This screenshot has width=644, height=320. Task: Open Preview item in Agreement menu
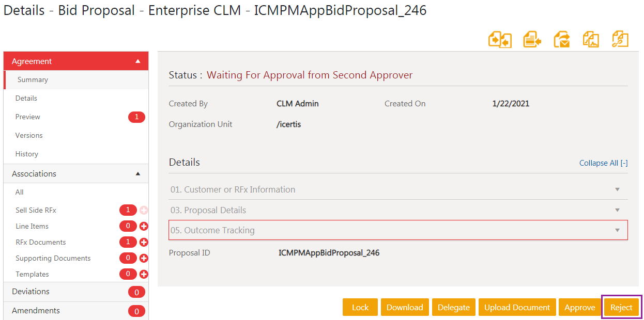(28, 117)
